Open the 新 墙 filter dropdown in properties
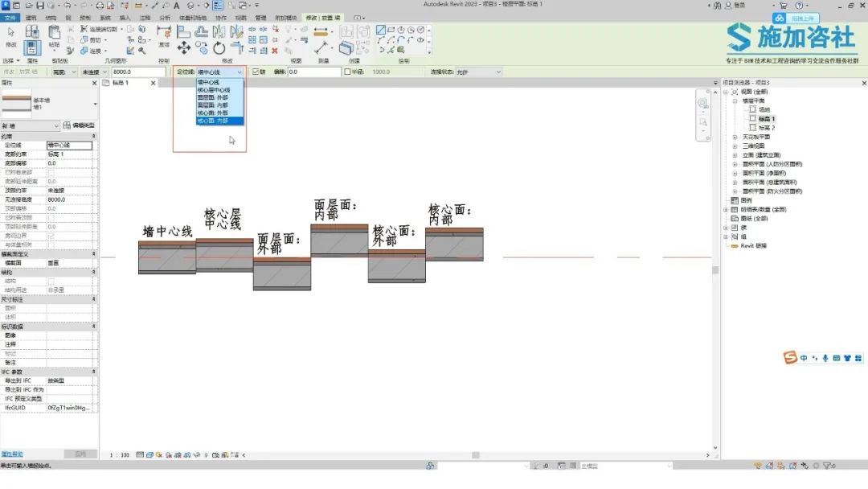This screenshot has width=868, height=489. click(x=30, y=126)
